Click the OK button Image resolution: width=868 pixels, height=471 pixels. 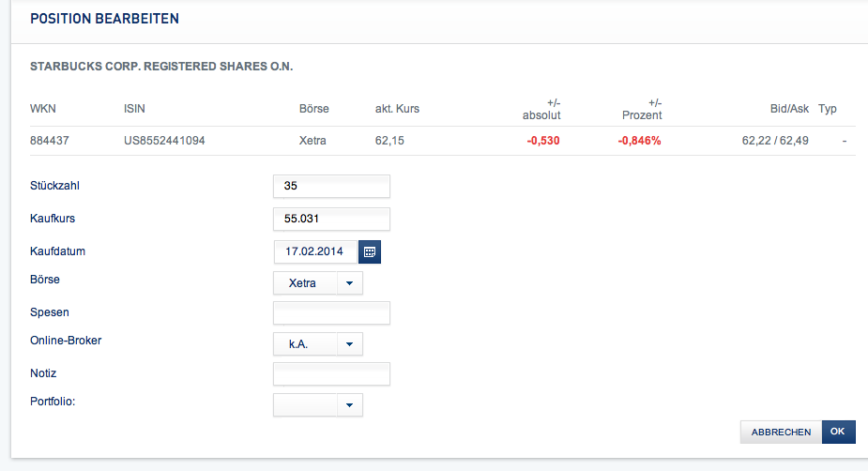838,432
